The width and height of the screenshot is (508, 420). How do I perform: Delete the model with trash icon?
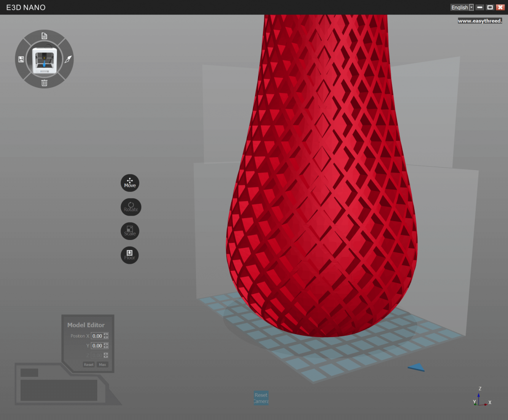pyautogui.click(x=44, y=83)
